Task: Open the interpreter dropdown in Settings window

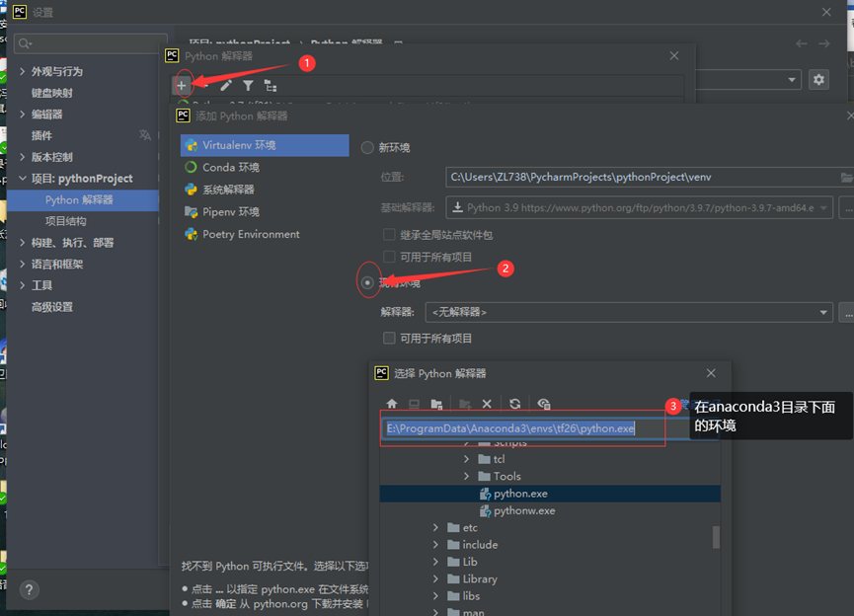Action: [x=792, y=80]
